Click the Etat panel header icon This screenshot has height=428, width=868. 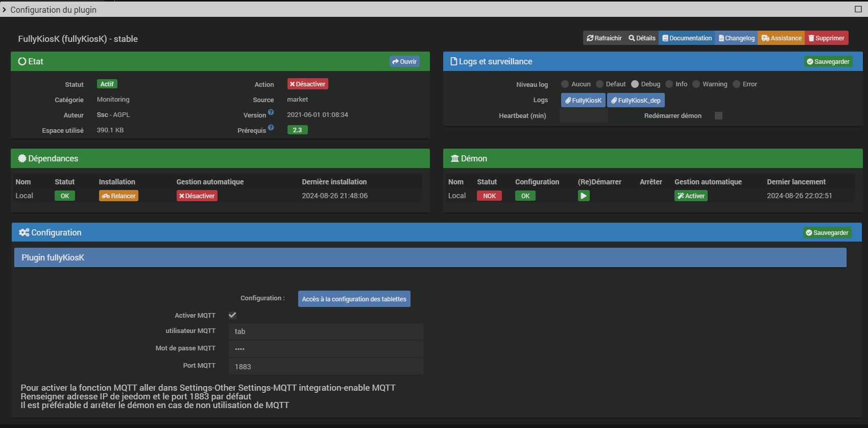pos(22,61)
